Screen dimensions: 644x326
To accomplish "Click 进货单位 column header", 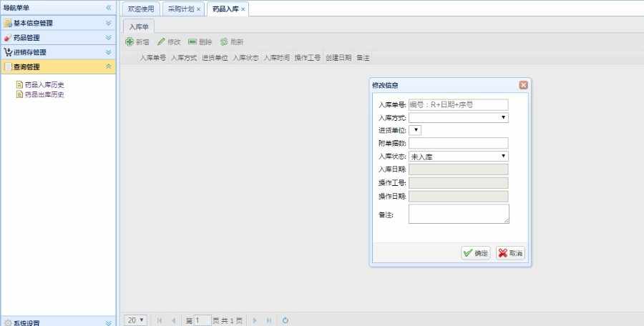I will tap(215, 58).
